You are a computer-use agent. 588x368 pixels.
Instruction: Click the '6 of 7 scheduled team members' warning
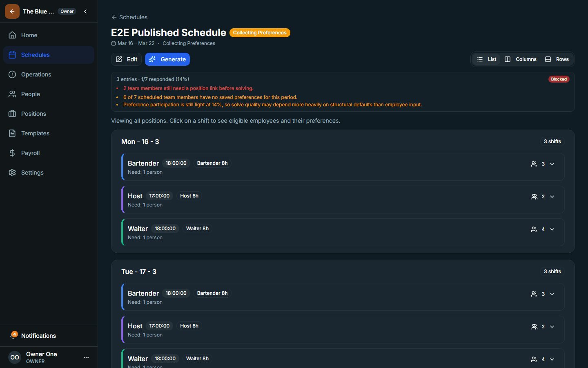tap(210, 97)
